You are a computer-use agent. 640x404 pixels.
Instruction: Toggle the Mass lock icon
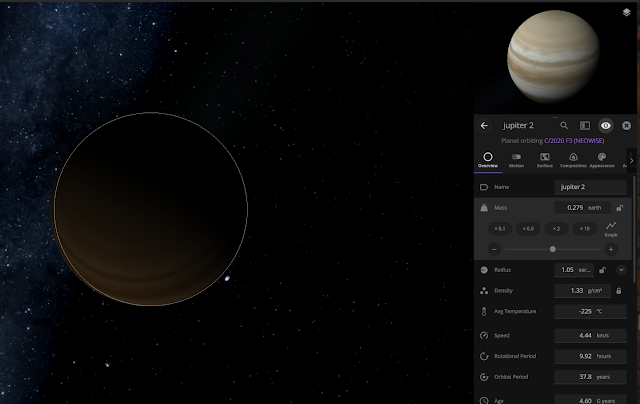(x=620, y=208)
